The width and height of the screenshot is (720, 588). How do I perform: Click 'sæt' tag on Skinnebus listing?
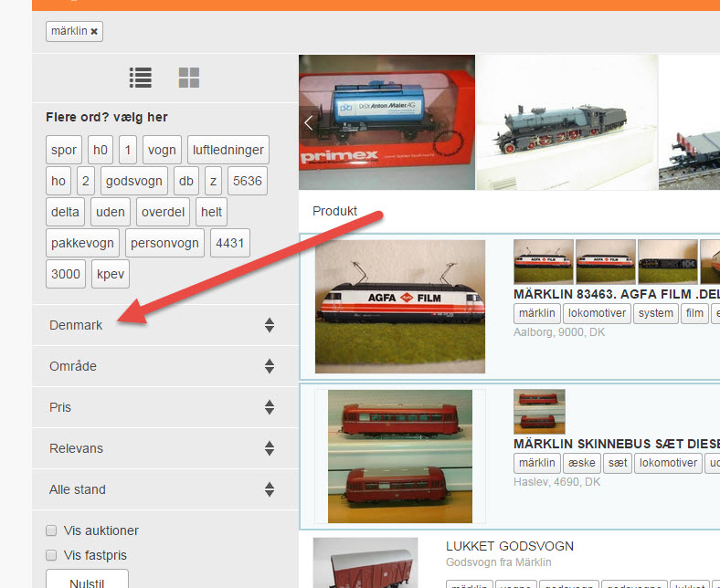tap(618, 463)
